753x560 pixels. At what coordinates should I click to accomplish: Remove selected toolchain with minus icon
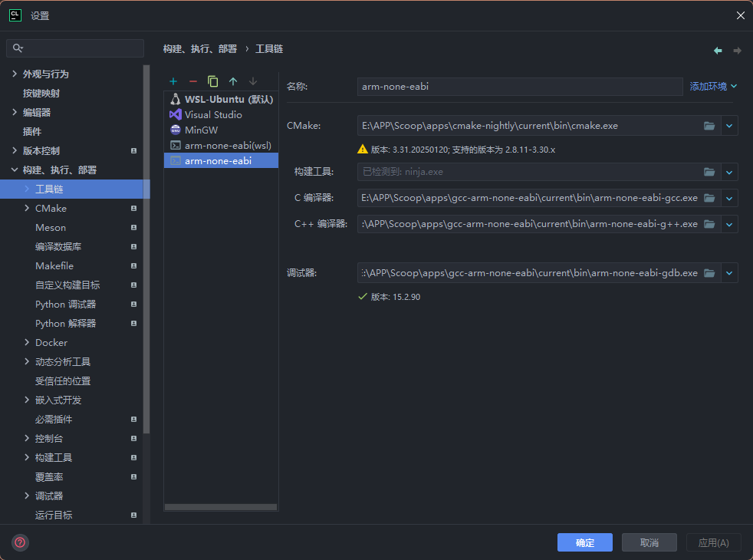[193, 81]
